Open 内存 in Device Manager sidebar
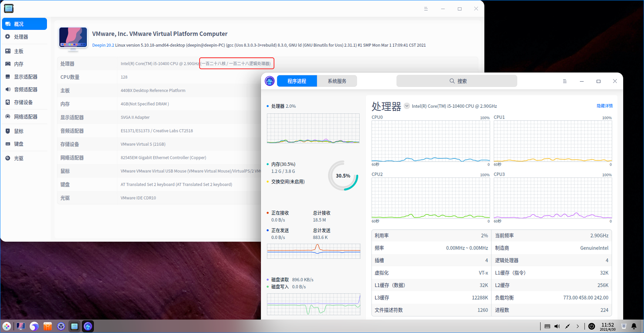 pyautogui.click(x=25, y=64)
